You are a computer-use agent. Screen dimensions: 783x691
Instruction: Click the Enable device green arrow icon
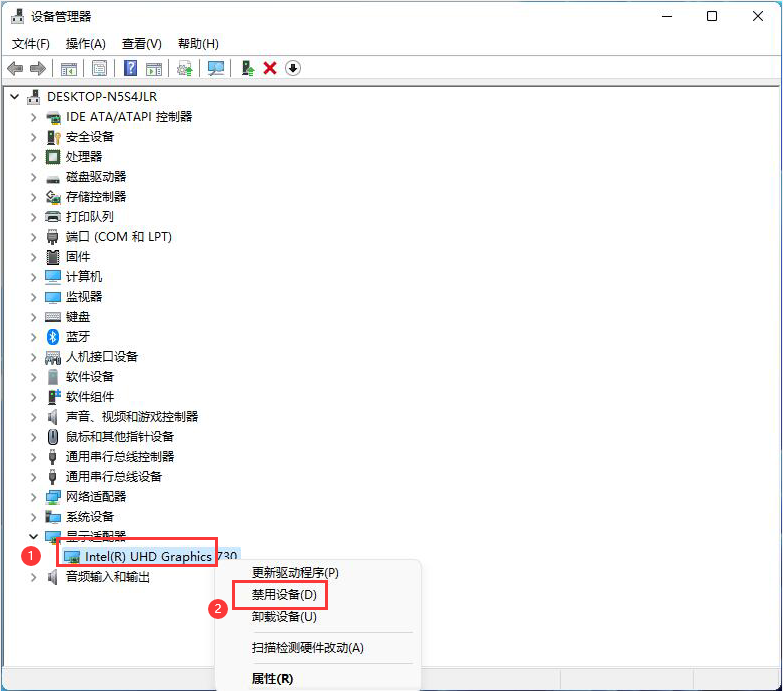point(248,68)
